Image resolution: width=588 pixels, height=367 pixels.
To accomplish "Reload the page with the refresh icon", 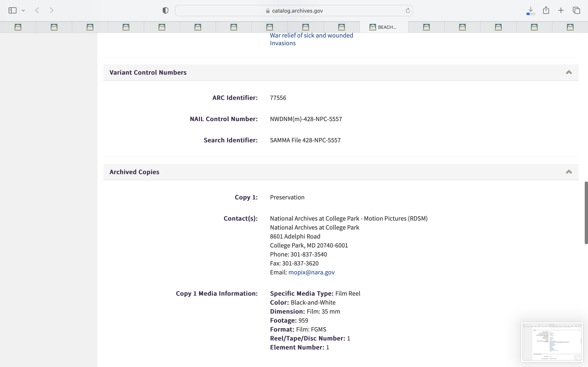I will pyautogui.click(x=408, y=10).
